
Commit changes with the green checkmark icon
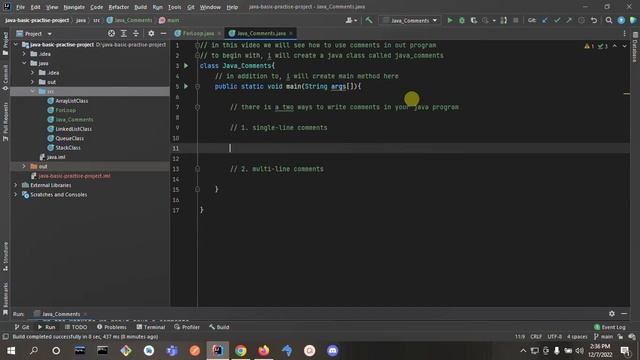557,20
